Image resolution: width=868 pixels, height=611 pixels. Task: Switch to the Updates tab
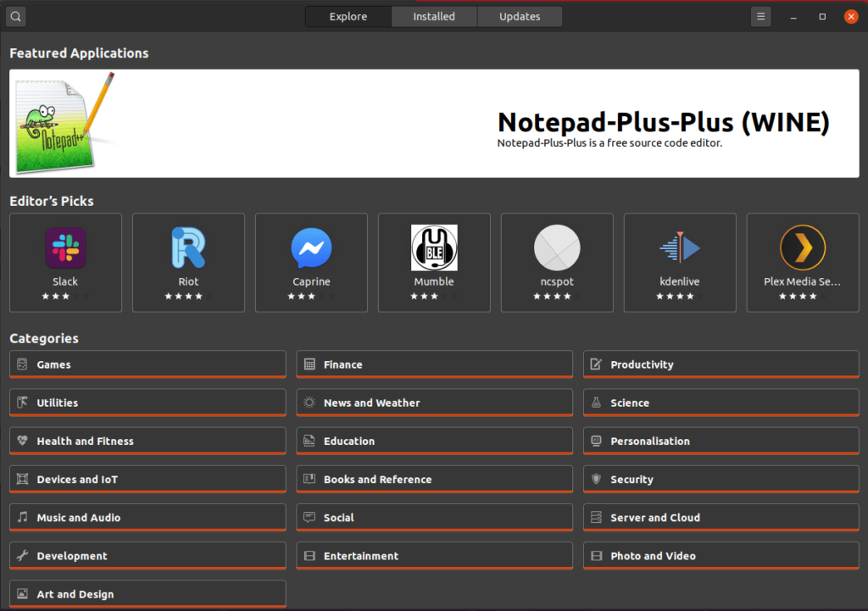coord(520,17)
